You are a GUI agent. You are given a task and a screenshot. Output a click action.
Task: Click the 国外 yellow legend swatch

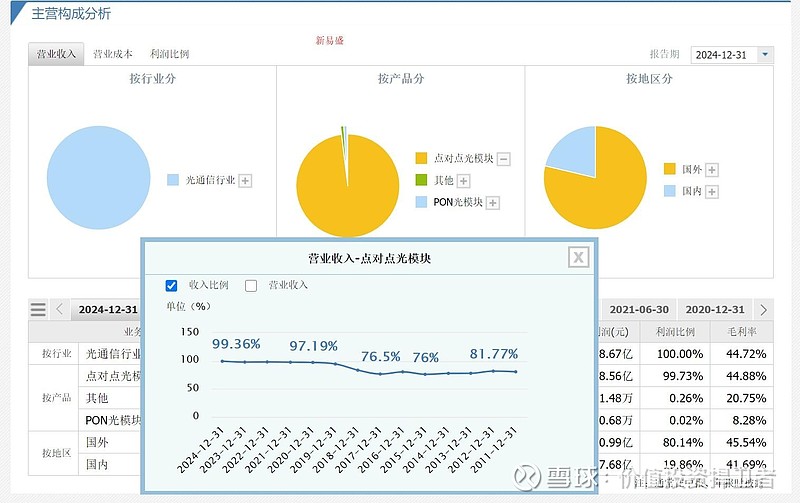tap(669, 169)
